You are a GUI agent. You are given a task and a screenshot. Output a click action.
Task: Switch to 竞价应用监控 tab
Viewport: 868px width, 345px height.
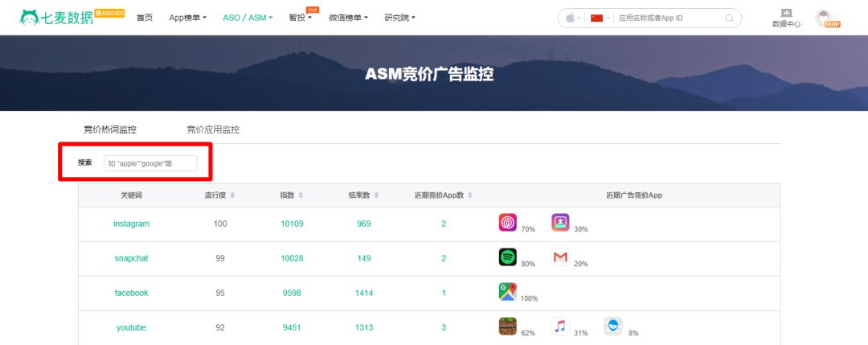[x=213, y=129]
